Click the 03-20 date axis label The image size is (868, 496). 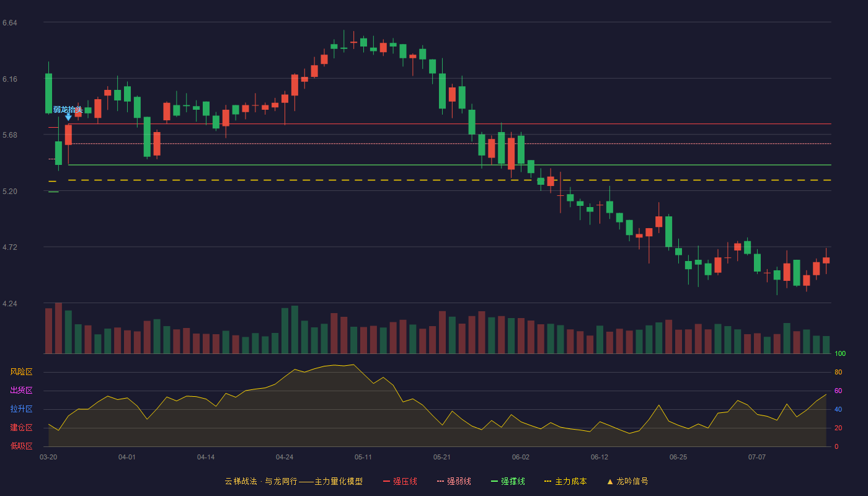(48, 457)
